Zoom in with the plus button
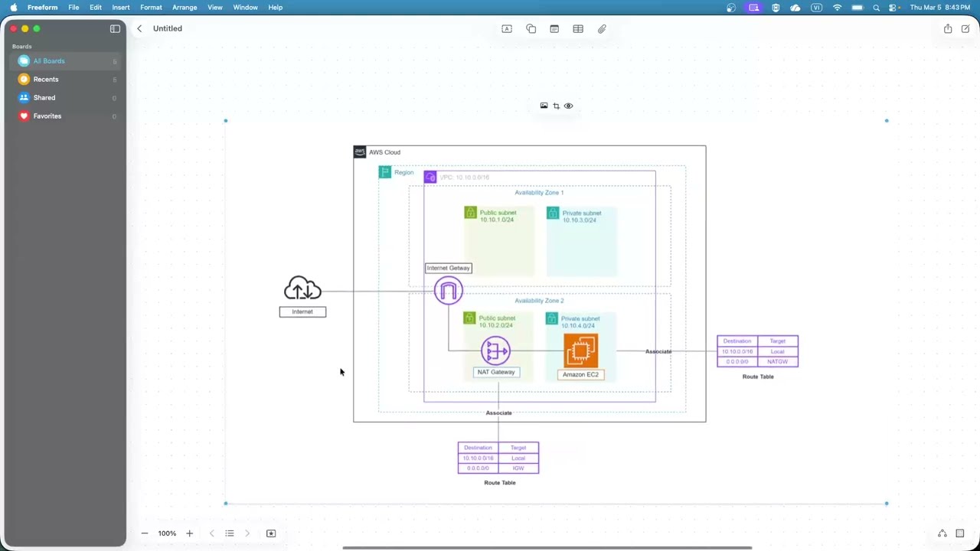 tap(189, 533)
